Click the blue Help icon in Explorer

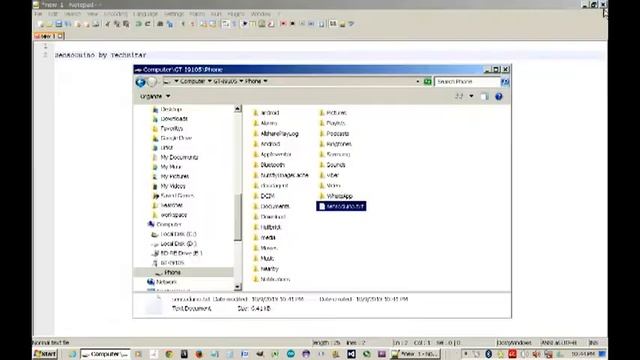click(499, 96)
